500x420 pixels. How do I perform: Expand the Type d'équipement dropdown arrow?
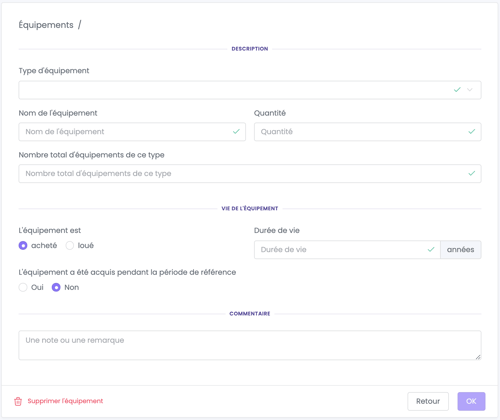tap(470, 90)
